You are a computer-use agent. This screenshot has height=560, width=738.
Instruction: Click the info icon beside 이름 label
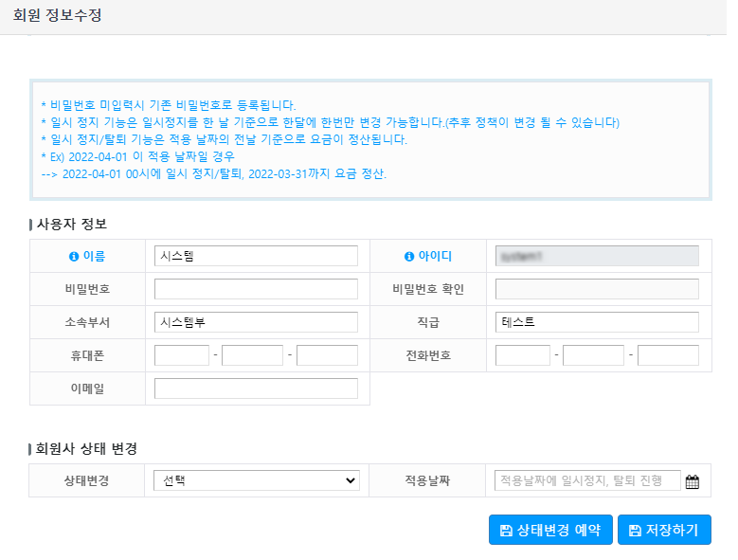pyautogui.click(x=74, y=256)
